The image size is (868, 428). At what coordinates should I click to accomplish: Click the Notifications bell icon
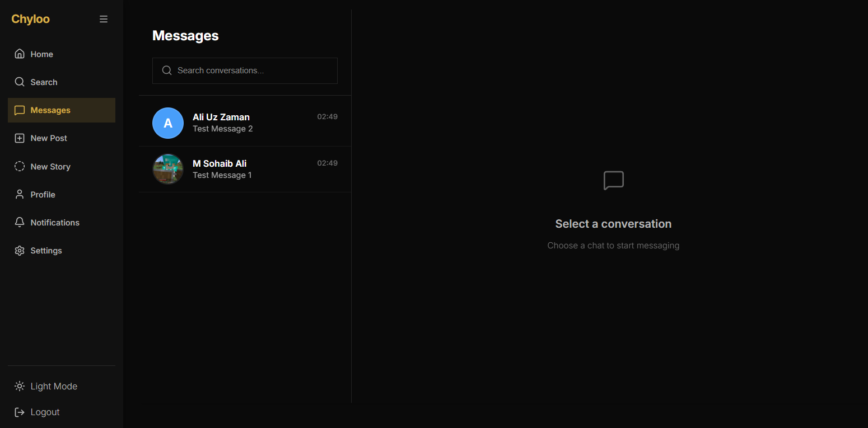pyautogui.click(x=20, y=222)
